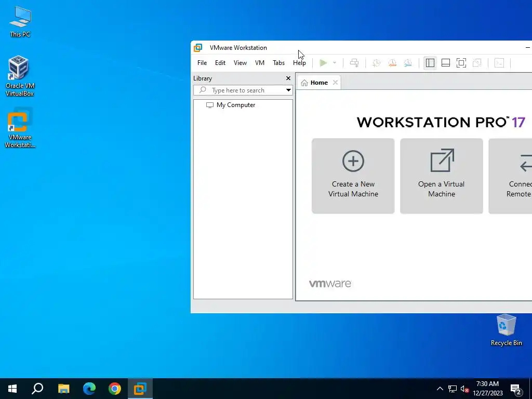
Task: Select Oracle VM VirtualBox desktop shortcut
Action: click(20, 76)
